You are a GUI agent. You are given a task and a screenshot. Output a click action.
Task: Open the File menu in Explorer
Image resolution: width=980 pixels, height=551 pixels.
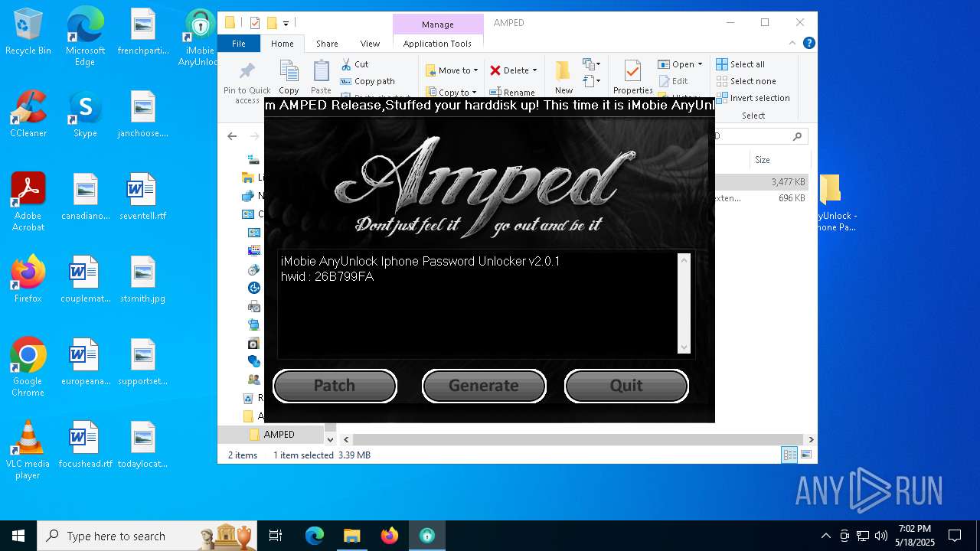239,44
